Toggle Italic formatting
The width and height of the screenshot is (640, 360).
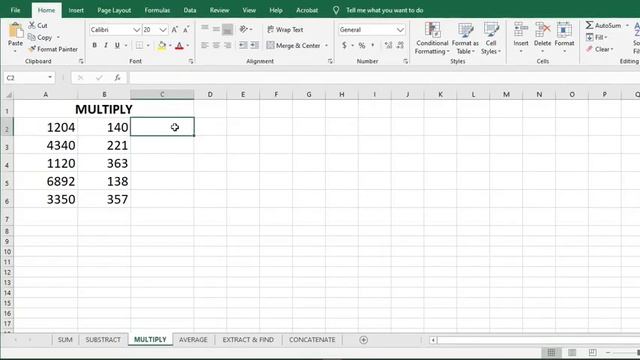click(106, 45)
